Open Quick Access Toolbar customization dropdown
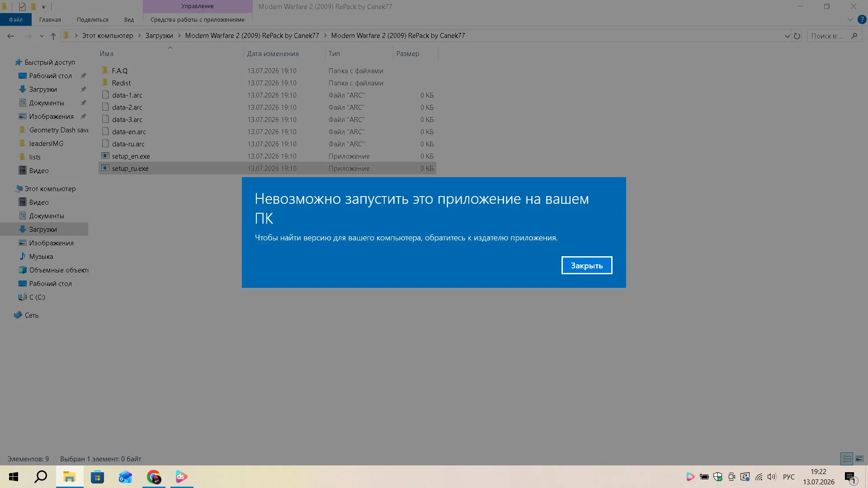 click(43, 7)
